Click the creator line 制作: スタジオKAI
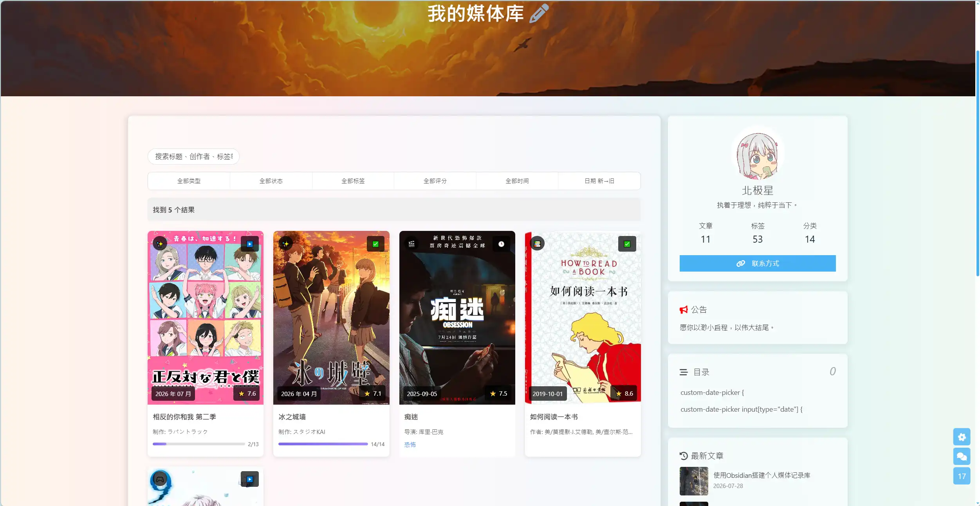 [302, 432]
